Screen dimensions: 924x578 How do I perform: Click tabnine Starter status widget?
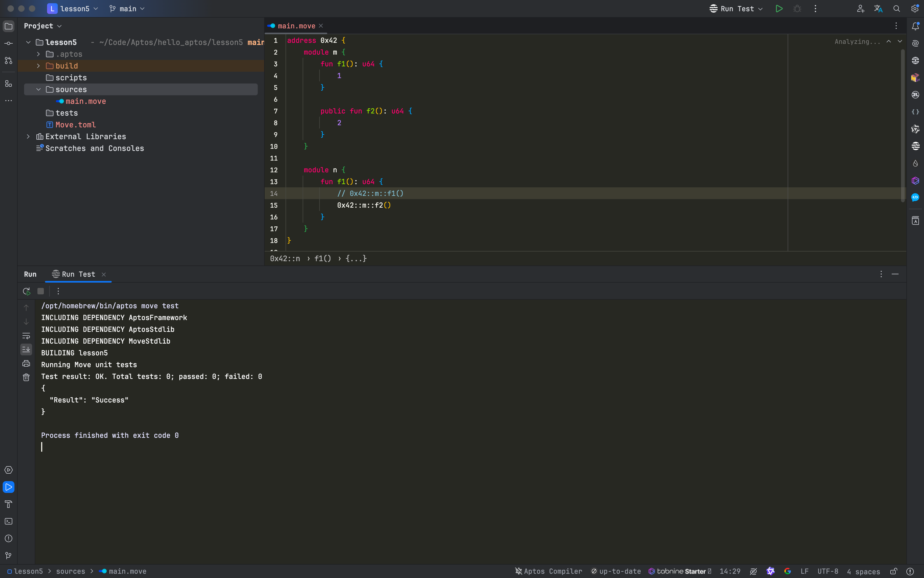tap(679, 571)
